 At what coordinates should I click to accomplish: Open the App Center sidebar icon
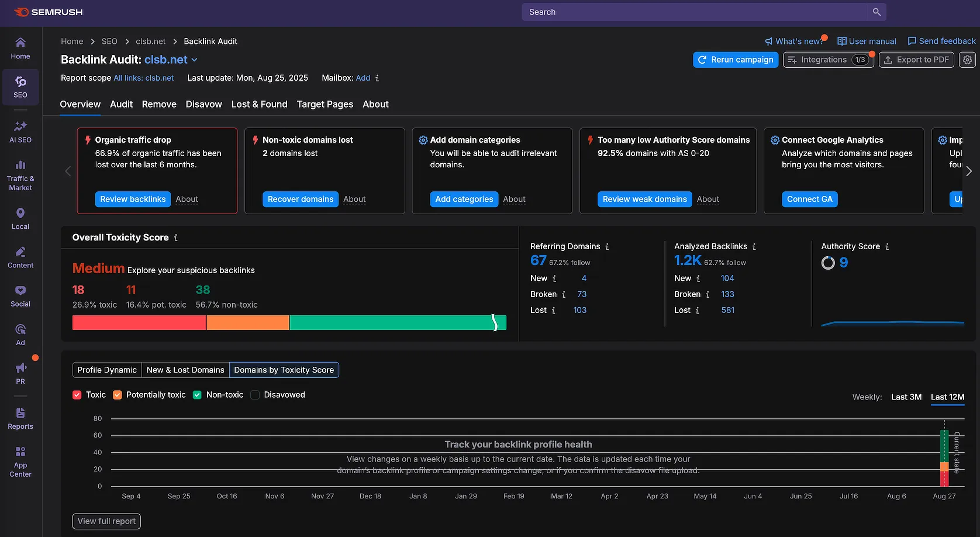[20, 462]
